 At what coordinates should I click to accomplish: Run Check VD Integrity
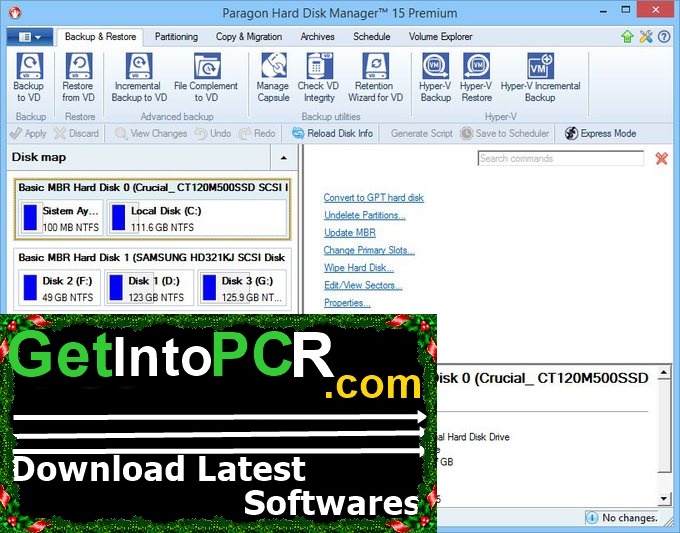coord(319,78)
